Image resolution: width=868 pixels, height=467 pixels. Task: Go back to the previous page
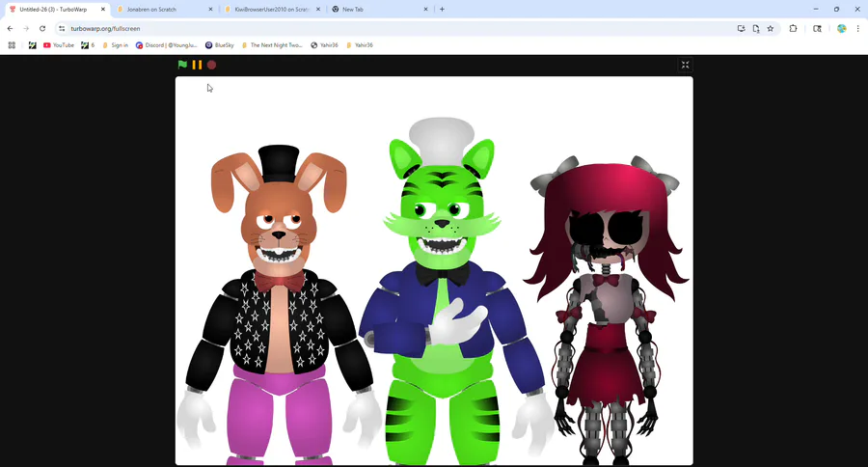click(10, 28)
